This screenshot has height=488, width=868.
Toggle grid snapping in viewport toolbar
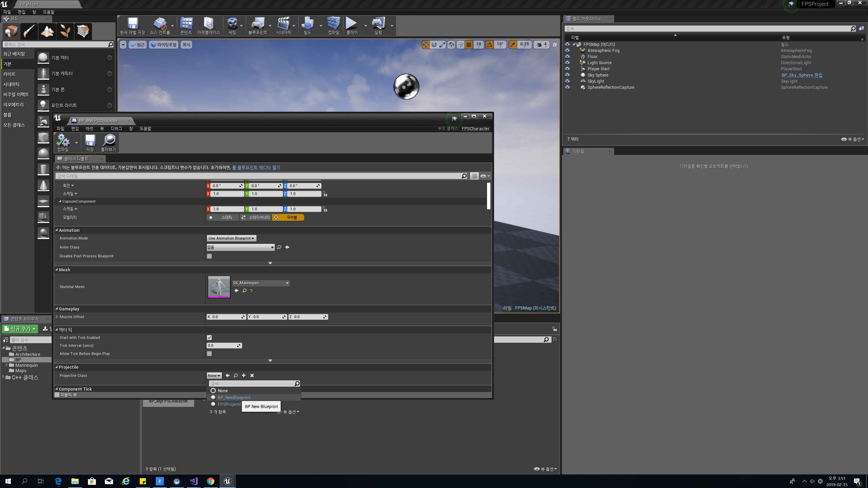(x=469, y=45)
